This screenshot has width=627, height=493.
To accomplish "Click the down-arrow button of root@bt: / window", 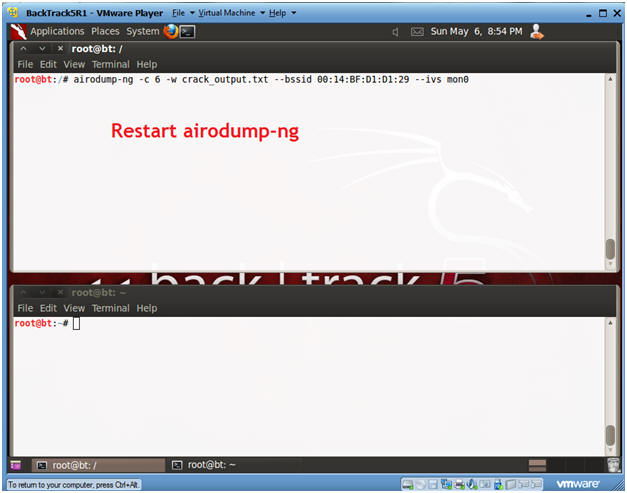I will click(x=42, y=49).
